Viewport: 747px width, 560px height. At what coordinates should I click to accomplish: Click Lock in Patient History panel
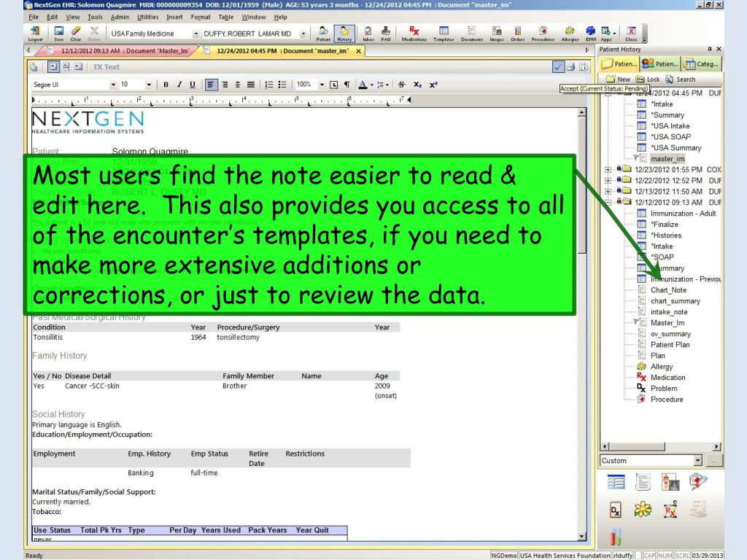click(x=648, y=79)
